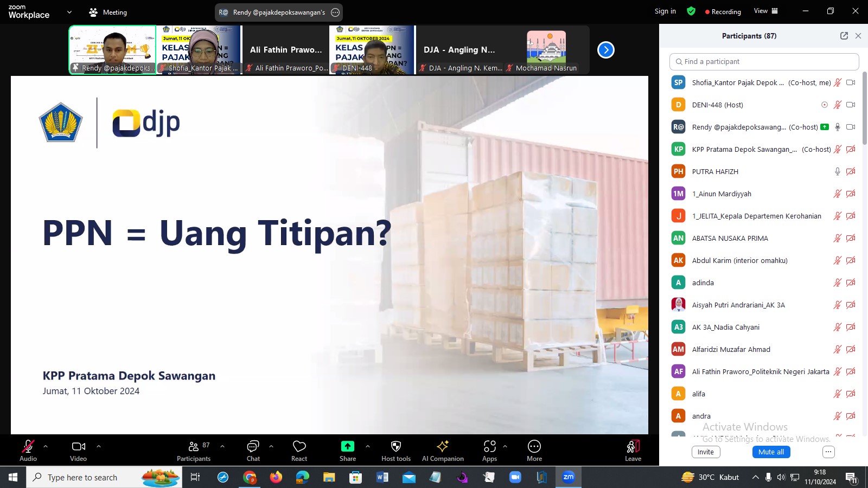Open Host tools shield icon

(396, 446)
